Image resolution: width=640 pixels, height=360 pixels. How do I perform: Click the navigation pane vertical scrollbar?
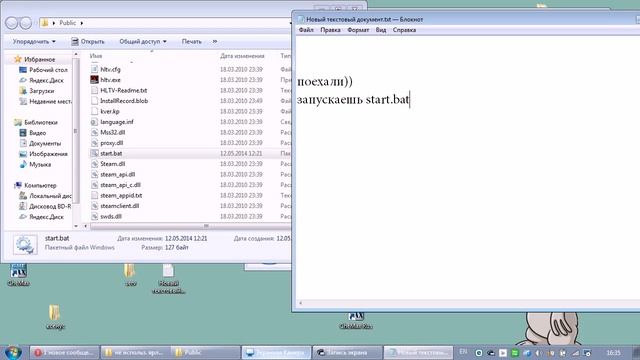(x=76, y=131)
